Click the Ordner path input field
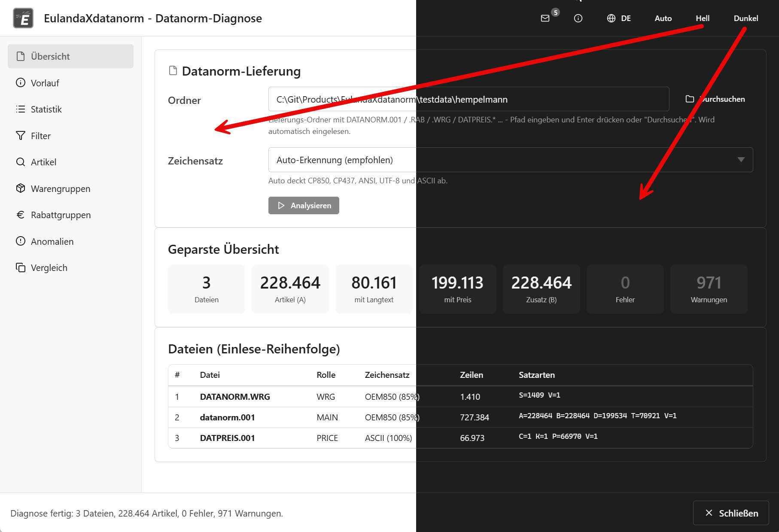The height and width of the screenshot is (532, 779). pos(469,99)
